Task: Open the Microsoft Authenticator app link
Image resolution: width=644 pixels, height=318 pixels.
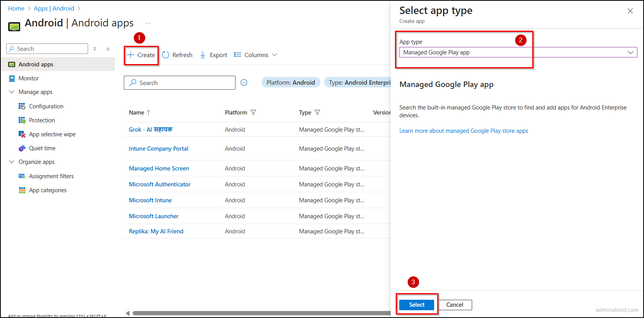Action: coord(159,184)
